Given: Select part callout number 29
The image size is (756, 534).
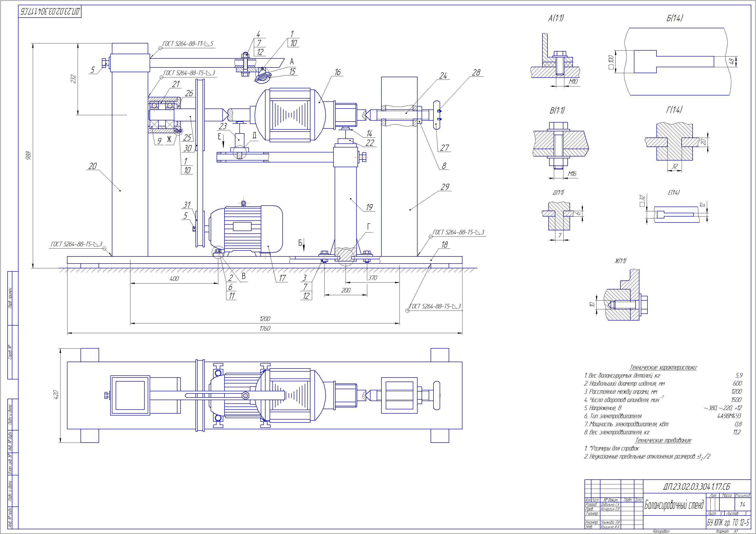Looking at the screenshot, I should (x=445, y=187).
